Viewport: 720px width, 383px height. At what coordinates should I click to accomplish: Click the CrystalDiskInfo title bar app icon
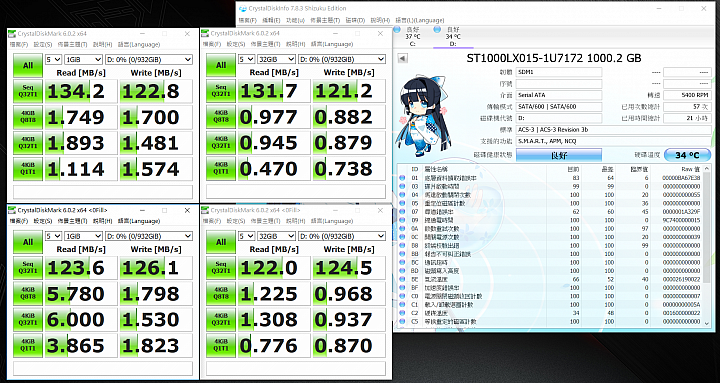click(242, 8)
